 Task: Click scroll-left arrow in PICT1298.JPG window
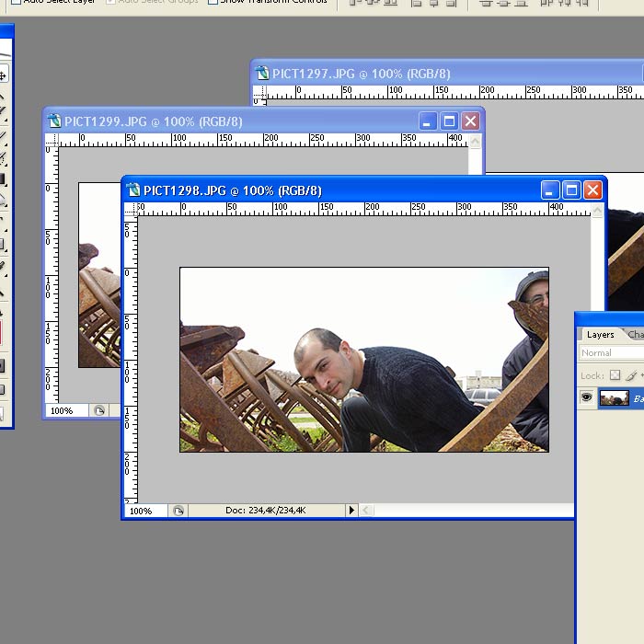366,510
